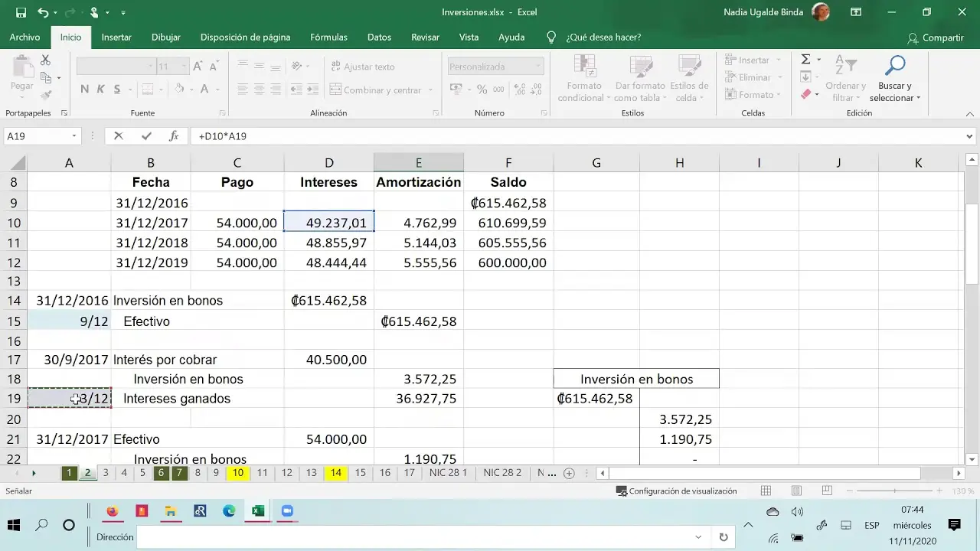Open Configuración de visualización in status bar

coord(677,491)
